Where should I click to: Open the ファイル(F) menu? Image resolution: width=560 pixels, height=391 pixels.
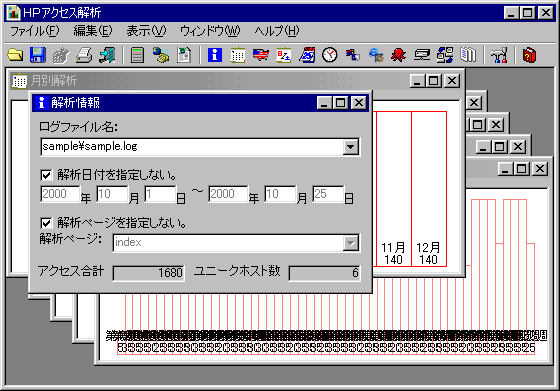pos(35,31)
